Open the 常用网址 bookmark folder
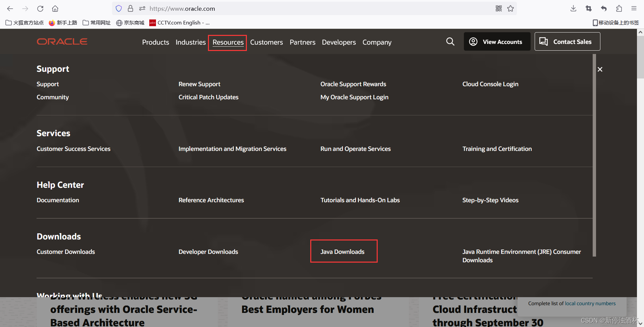This screenshot has height=327, width=644. click(x=97, y=23)
